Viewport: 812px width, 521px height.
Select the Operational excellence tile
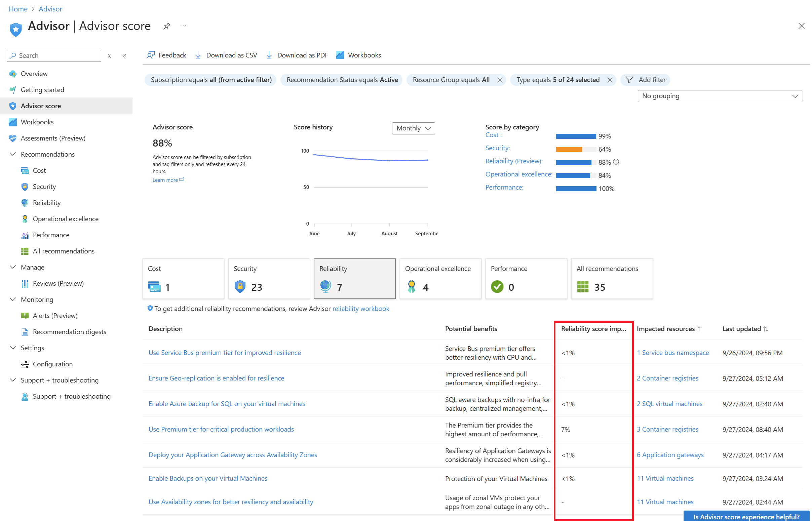point(440,279)
